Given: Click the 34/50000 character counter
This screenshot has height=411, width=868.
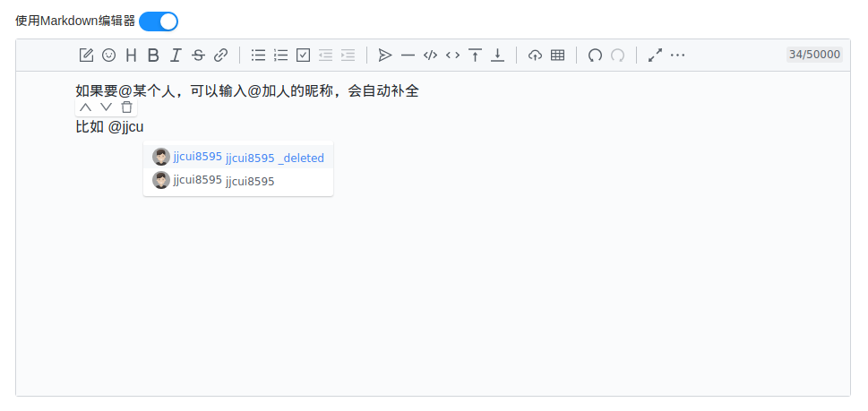Looking at the screenshot, I should pyautogui.click(x=814, y=55).
